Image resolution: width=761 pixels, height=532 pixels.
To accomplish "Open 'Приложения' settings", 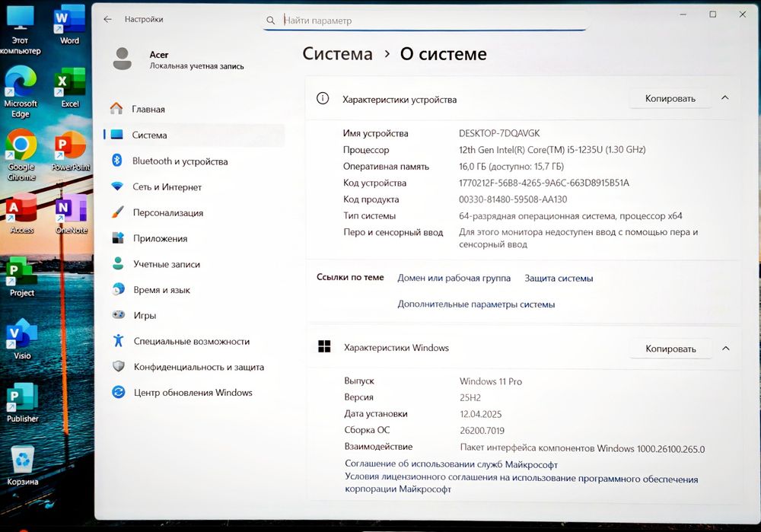I will click(194, 238).
